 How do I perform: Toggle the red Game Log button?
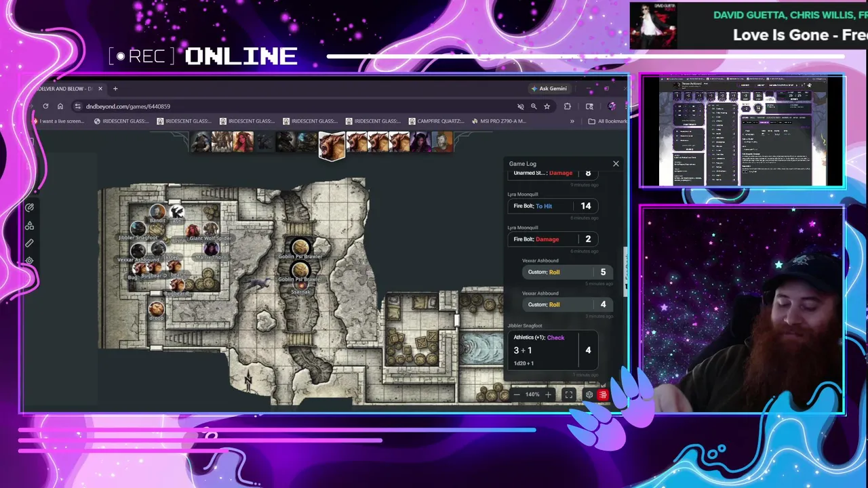pos(603,394)
